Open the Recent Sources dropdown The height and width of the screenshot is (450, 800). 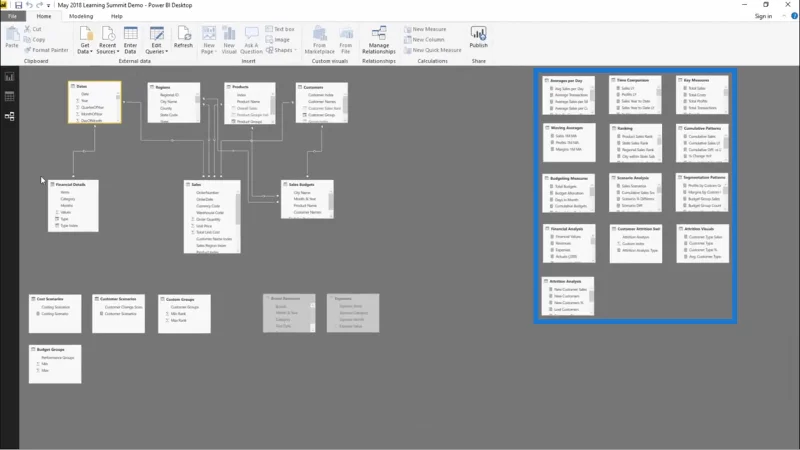point(107,40)
